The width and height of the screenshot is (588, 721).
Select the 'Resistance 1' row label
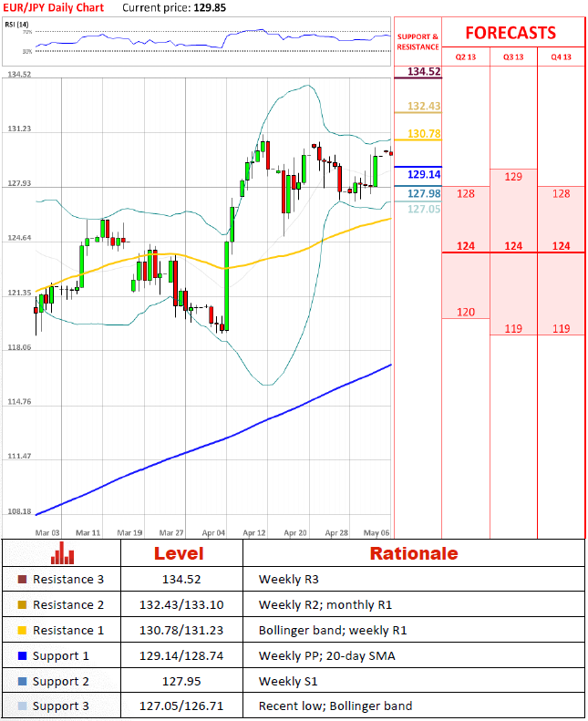68,631
